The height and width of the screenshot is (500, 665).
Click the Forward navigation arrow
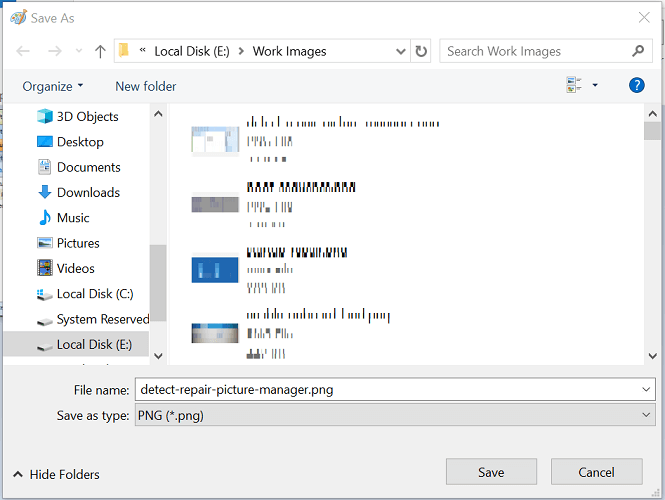55,51
